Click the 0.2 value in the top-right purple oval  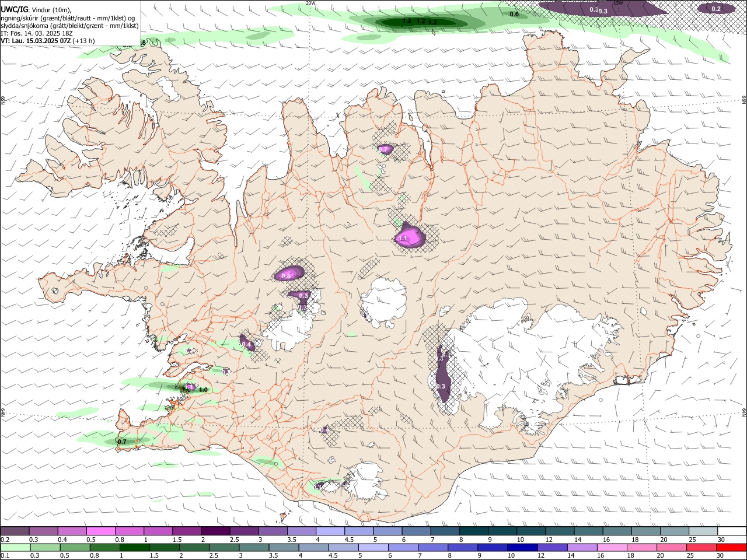point(717,9)
